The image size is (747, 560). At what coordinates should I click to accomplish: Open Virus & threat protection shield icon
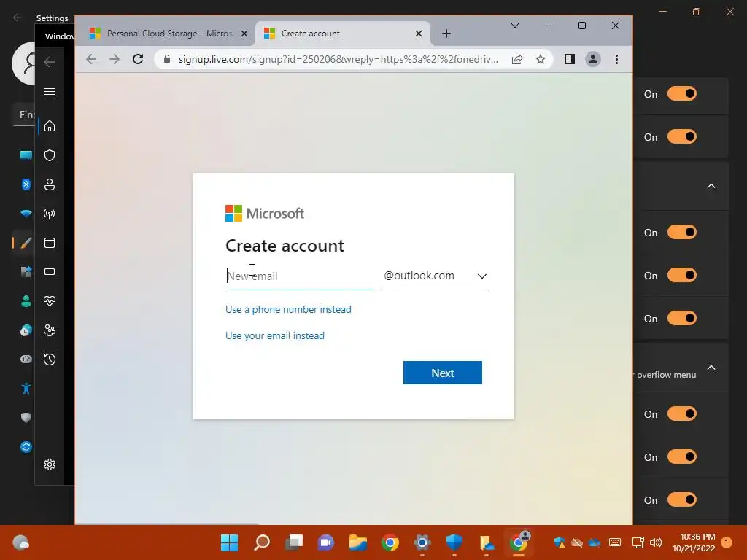pos(50,155)
